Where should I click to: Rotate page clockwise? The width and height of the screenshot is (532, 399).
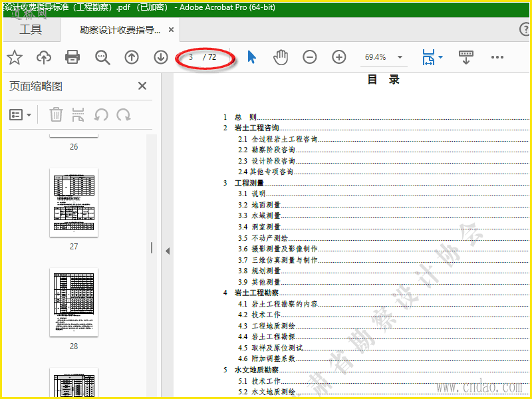click(x=124, y=115)
